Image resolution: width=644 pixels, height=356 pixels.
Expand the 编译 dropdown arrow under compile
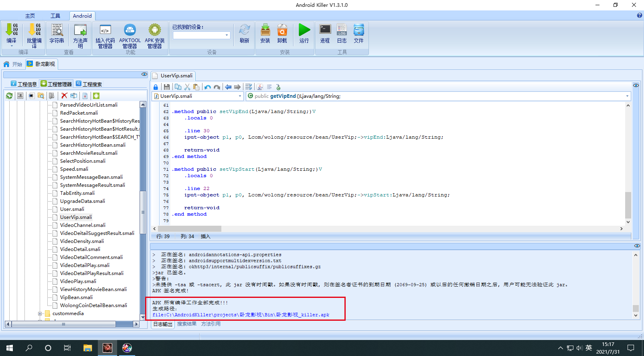point(12,46)
